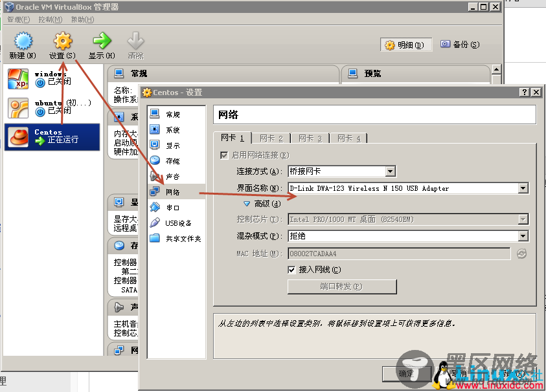Open 常规 category in settings list
This screenshot has height=392, width=546.
(x=177, y=114)
